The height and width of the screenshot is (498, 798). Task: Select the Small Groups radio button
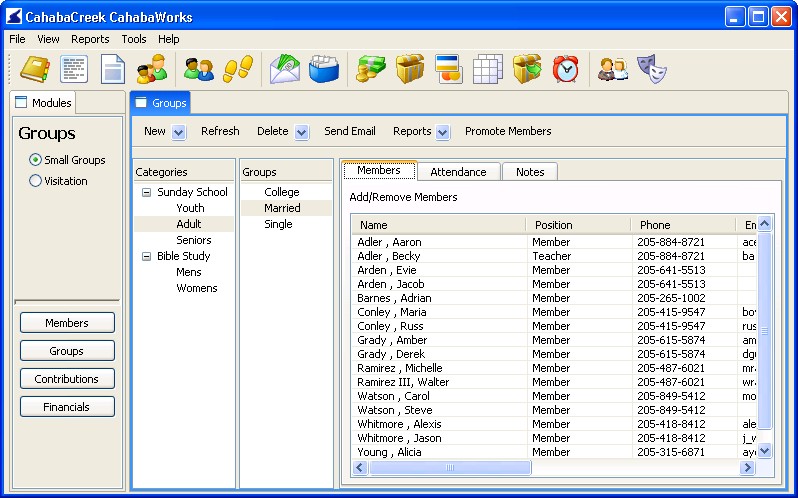(36, 160)
